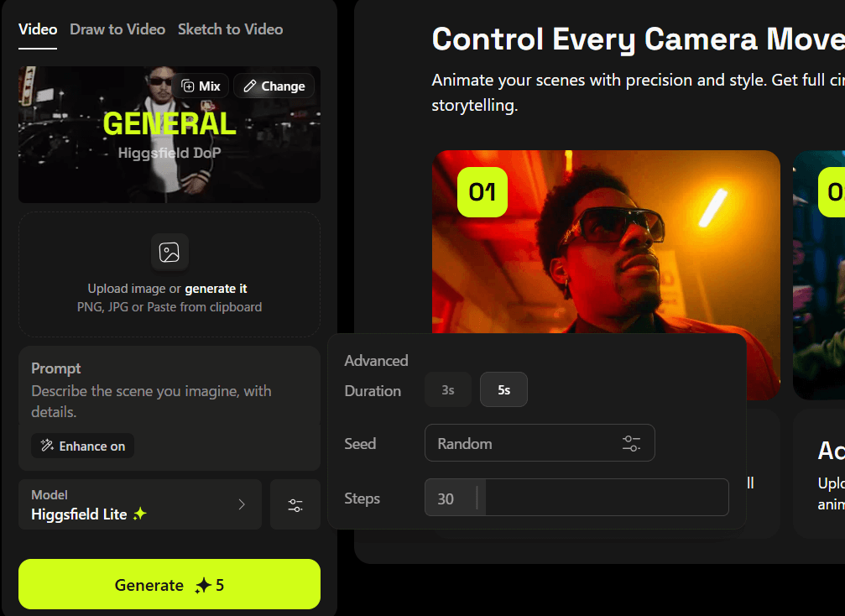
Task: Expand the Model selector chevron
Action: click(x=242, y=504)
